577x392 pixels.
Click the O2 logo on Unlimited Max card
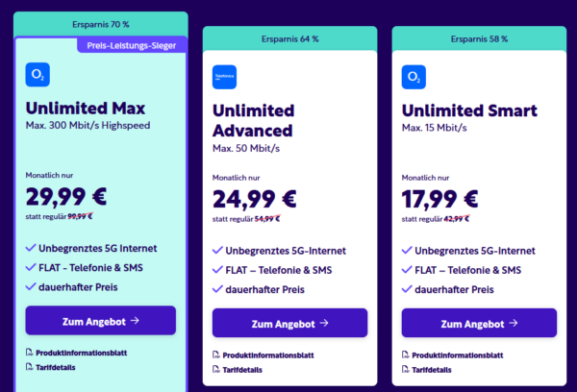tap(38, 75)
